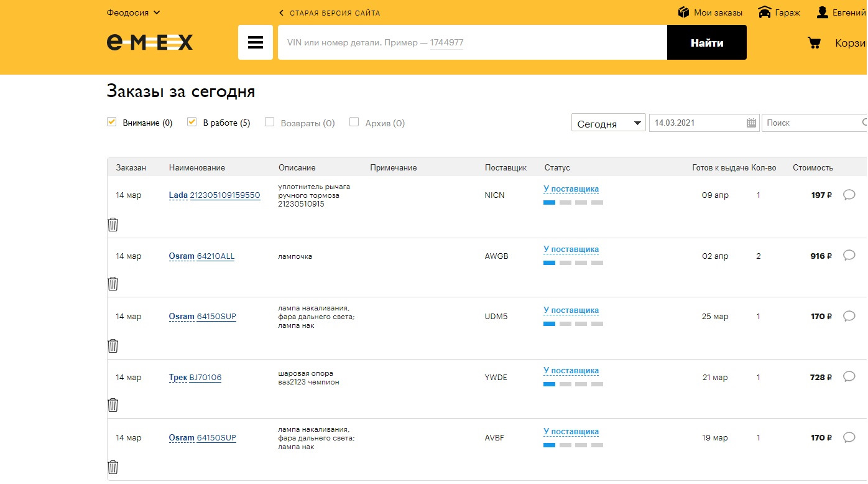Delete the Lada order with its trash icon
This screenshot has width=868, height=484.
(113, 225)
